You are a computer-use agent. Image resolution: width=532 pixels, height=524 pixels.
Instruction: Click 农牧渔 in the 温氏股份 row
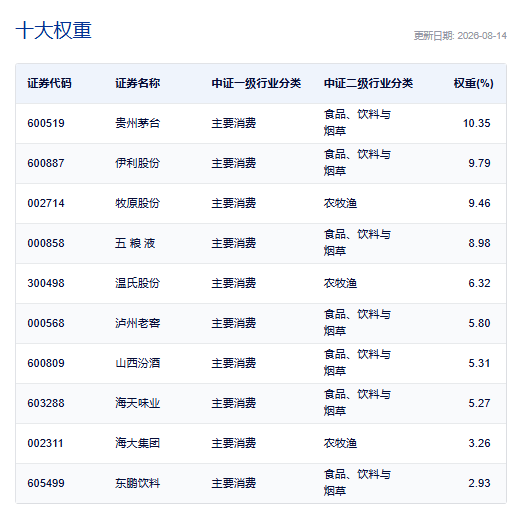pyautogui.click(x=340, y=283)
